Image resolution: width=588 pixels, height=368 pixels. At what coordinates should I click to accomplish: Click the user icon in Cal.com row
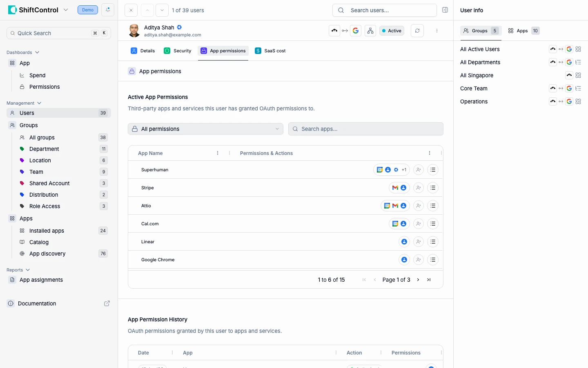point(418,224)
